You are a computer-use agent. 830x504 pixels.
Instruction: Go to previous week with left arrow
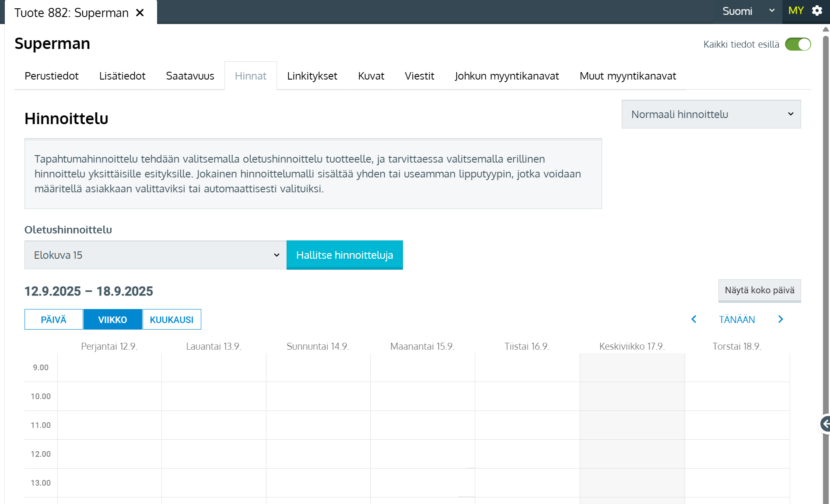694,319
